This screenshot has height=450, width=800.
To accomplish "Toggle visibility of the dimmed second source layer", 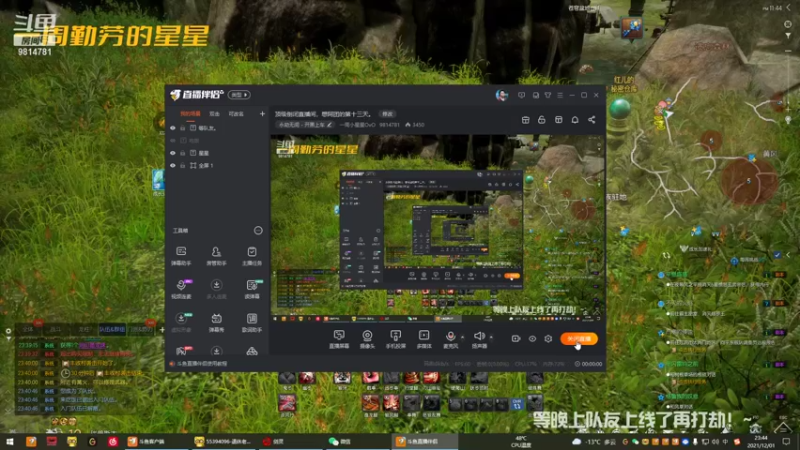I will (x=172, y=140).
